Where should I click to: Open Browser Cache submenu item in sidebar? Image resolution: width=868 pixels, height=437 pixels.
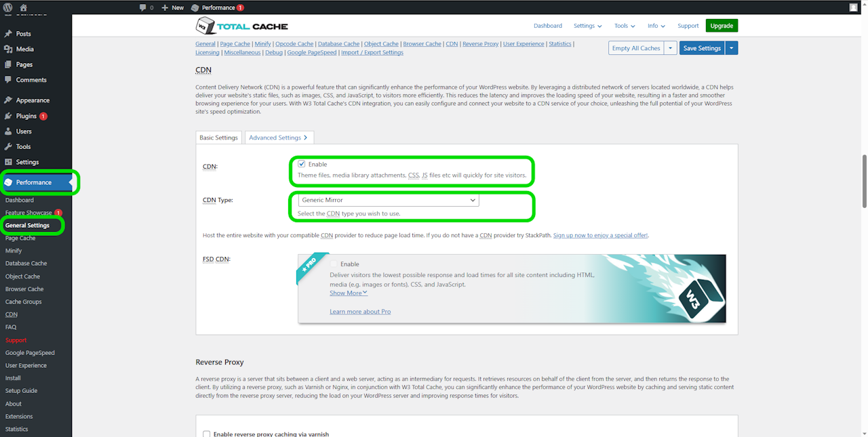24,289
